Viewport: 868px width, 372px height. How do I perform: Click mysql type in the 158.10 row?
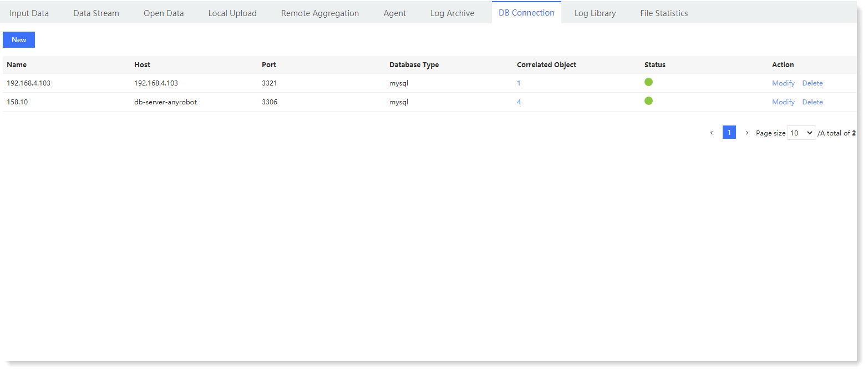(x=399, y=102)
